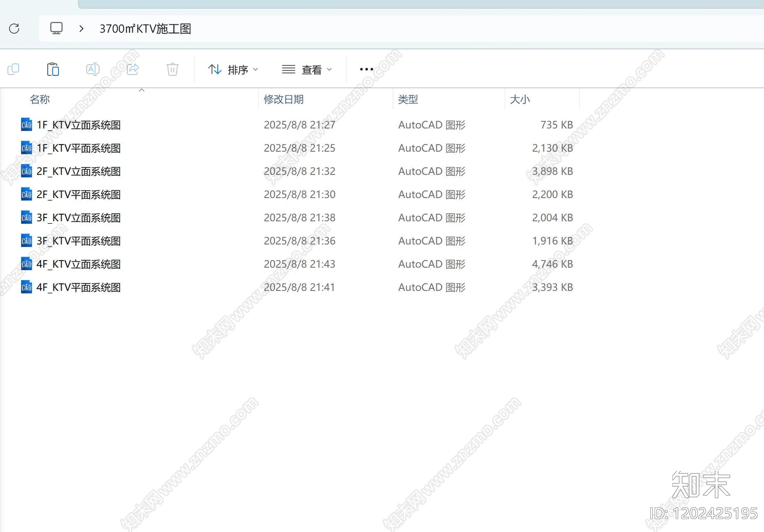The image size is (764, 532).
Task: Open the 查看 view dropdown
Action: [307, 70]
